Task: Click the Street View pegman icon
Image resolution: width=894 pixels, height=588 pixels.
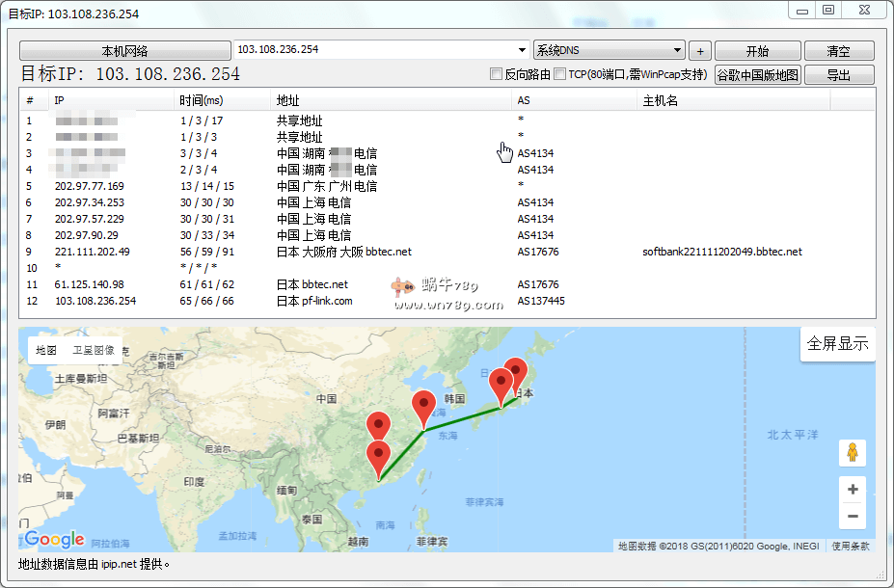Action: pyautogui.click(x=852, y=452)
